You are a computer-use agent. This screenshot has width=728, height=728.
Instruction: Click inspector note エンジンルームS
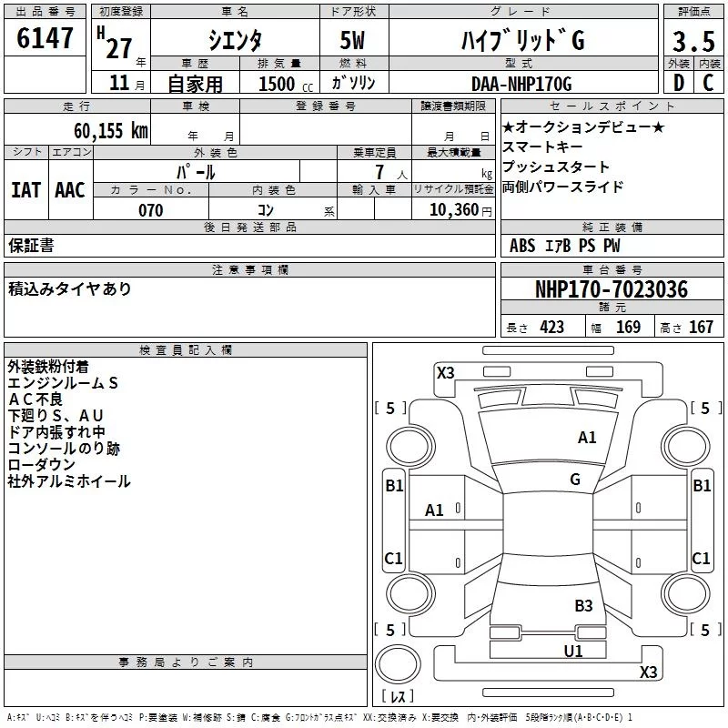tap(63, 383)
